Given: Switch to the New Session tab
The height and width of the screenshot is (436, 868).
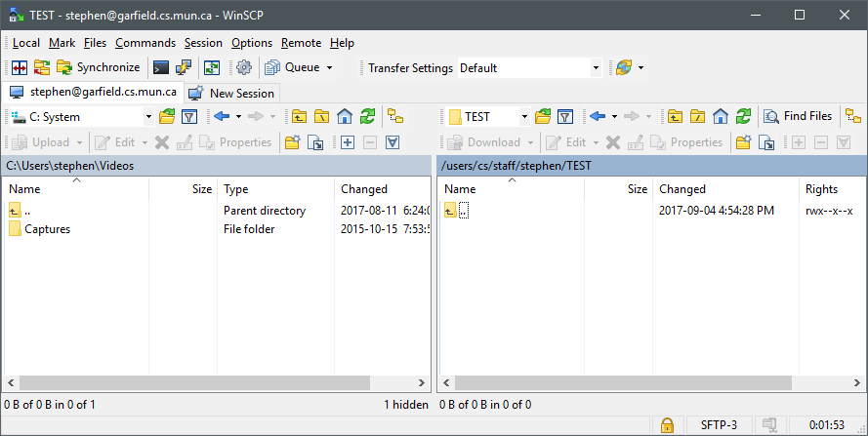Looking at the screenshot, I should 232,94.
